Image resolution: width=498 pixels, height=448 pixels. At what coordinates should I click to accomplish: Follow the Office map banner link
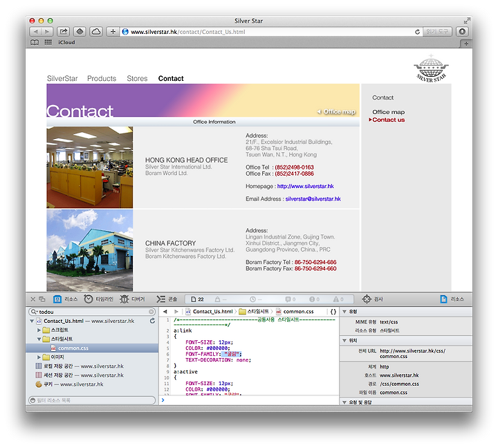[336, 111]
